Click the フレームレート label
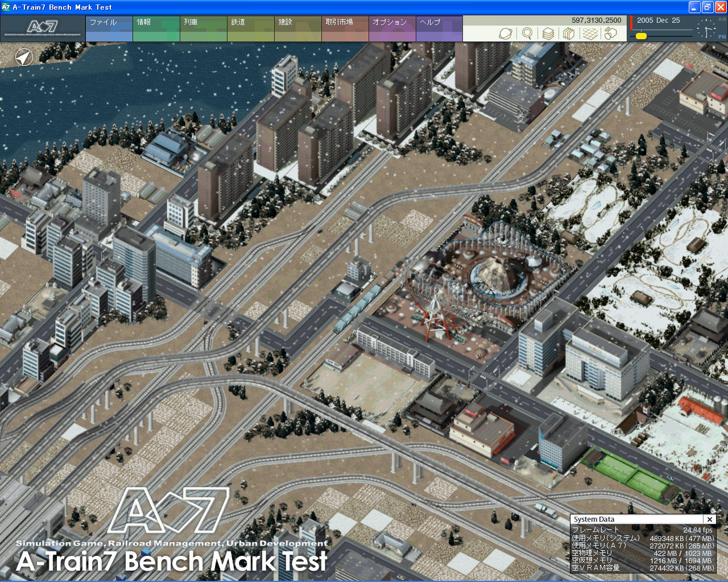The image size is (728, 582). 595,530
